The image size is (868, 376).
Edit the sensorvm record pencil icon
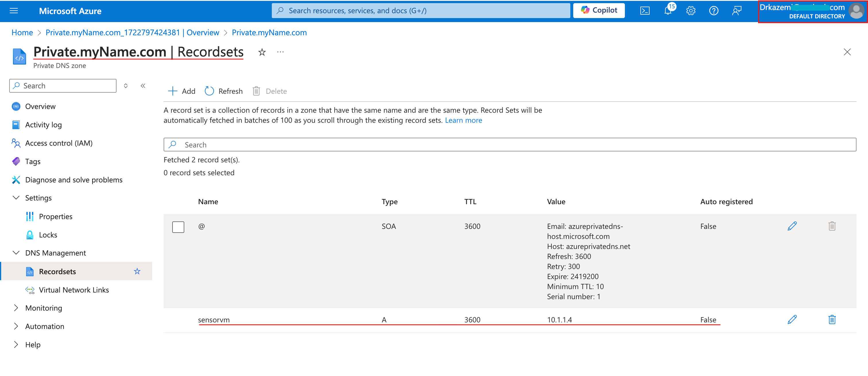point(792,320)
